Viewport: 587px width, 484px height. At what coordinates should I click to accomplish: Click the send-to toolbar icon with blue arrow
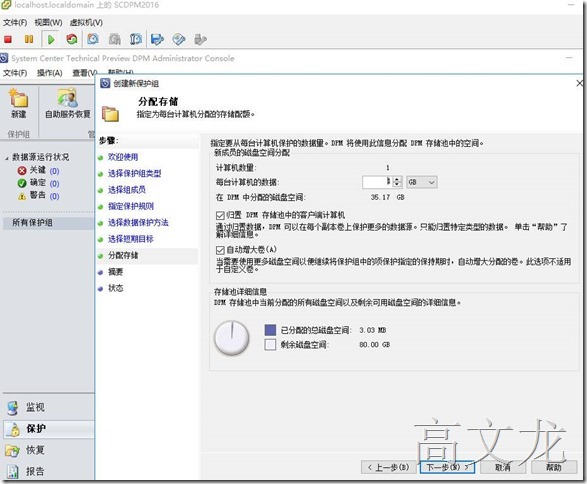pyautogui.click(x=157, y=39)
